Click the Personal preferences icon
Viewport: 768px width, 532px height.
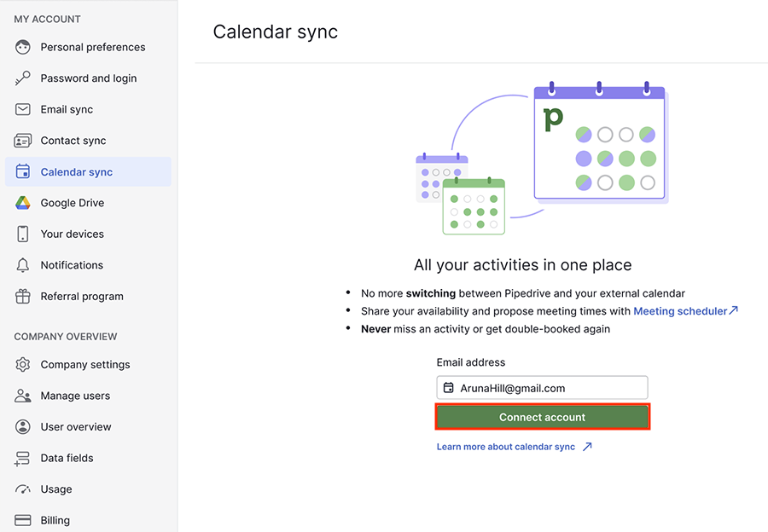click(21, 47)
